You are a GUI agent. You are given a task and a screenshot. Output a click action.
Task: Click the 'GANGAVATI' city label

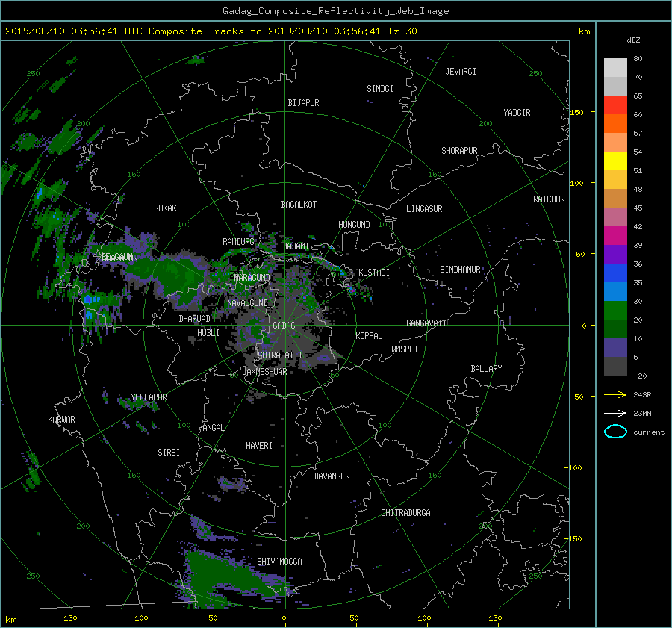(x=426, y=323)
